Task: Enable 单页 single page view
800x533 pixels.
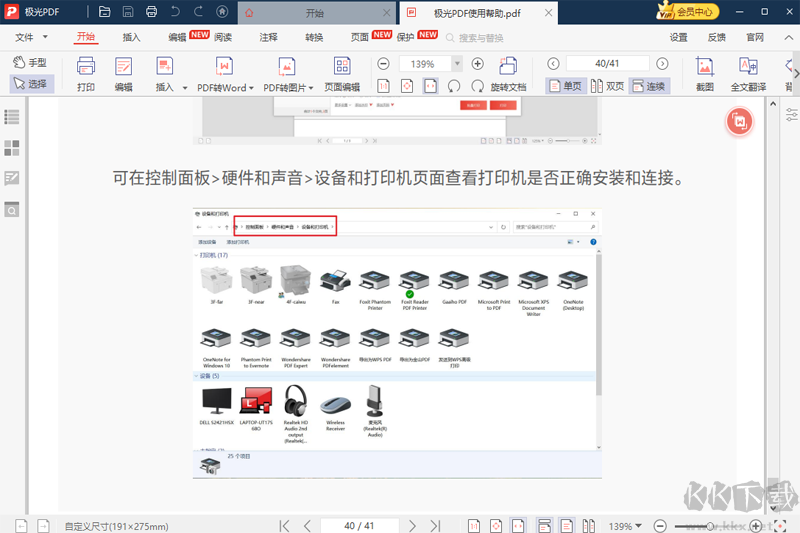Action: (x=565, y=86)
